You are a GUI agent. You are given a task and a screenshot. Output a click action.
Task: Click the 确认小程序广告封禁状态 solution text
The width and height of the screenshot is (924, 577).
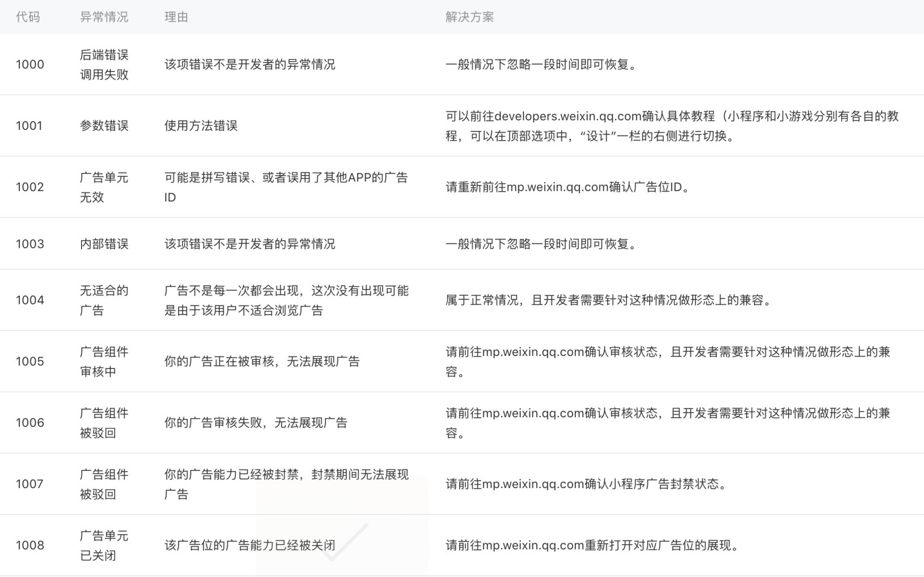[587, 484]
